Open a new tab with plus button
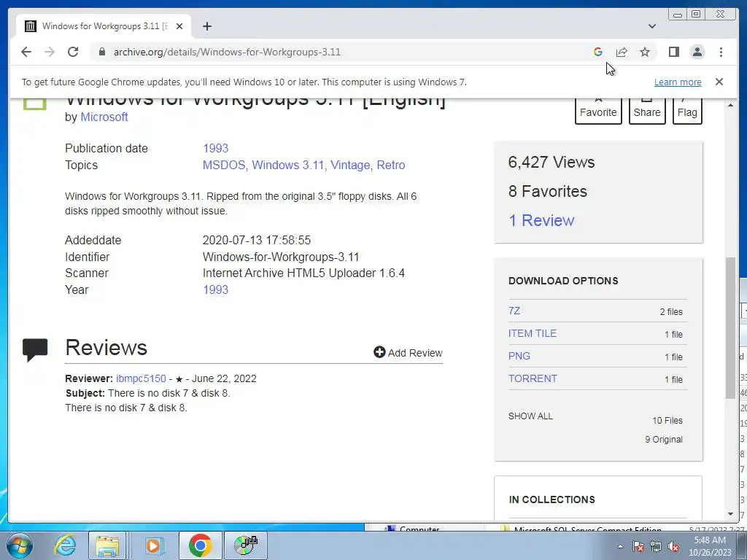 click(x=206, y=26)
